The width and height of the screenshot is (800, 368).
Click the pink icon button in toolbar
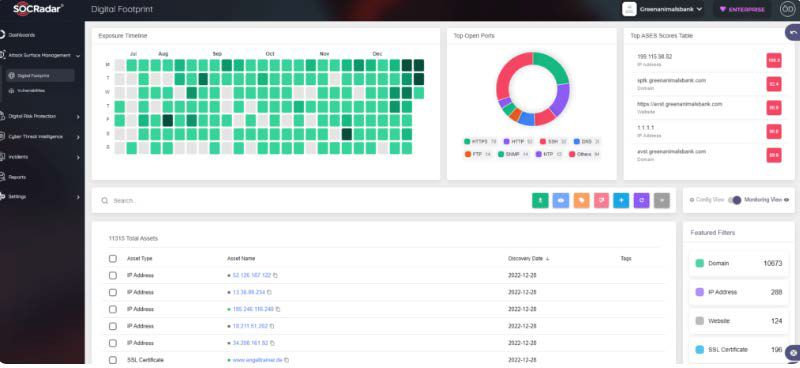pos(601,201)
